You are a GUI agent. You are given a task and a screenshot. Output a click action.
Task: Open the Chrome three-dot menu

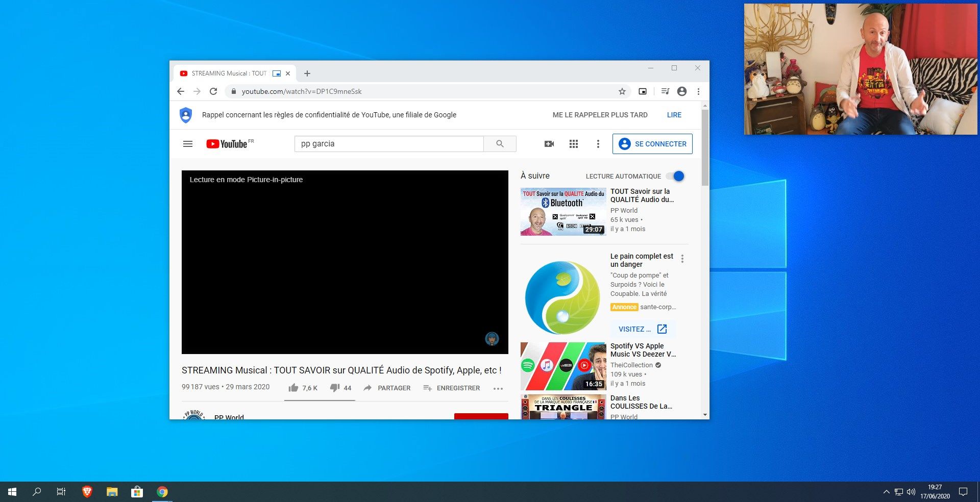698,91
